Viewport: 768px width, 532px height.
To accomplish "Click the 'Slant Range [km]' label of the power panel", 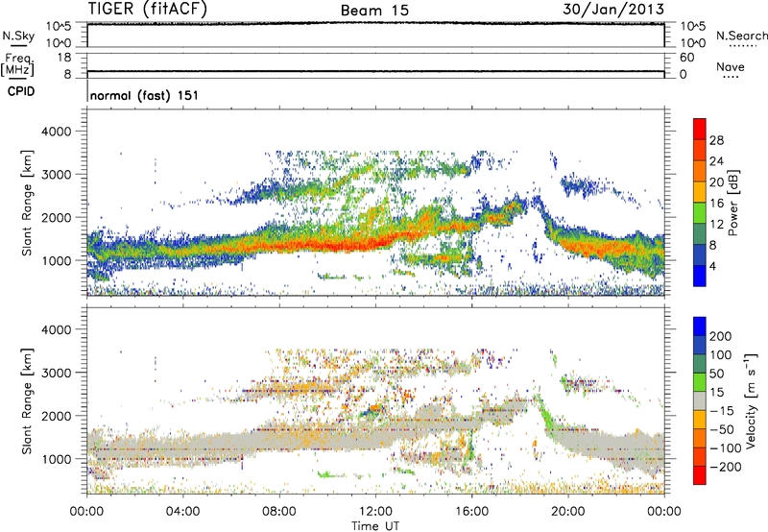I will [x=27, y=203].
